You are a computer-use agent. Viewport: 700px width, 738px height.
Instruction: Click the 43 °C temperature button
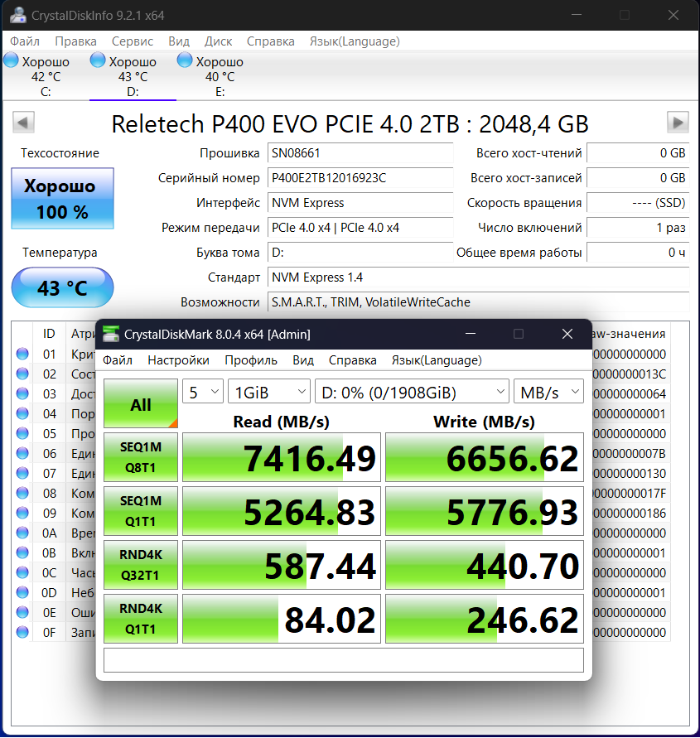coord(63,287)
